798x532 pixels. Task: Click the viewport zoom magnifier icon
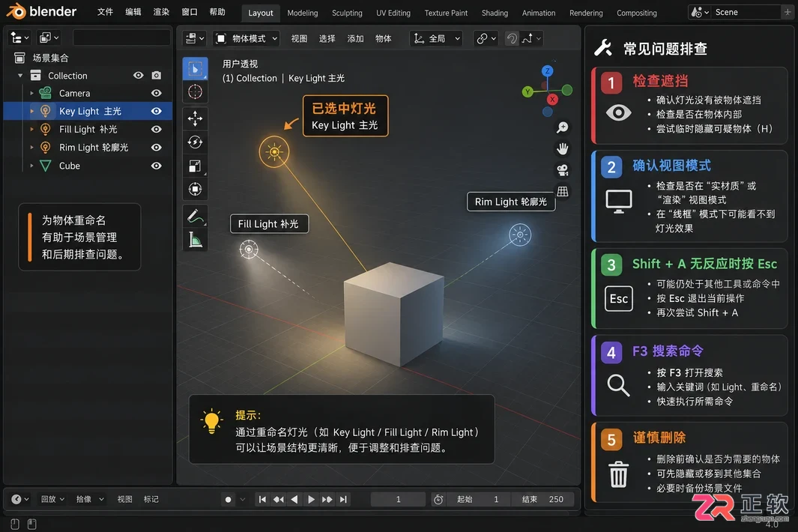563,127
